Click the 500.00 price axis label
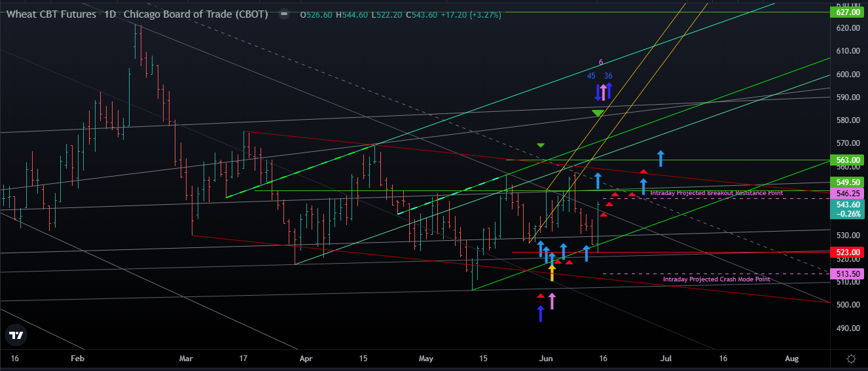 [x=847, y=305]
